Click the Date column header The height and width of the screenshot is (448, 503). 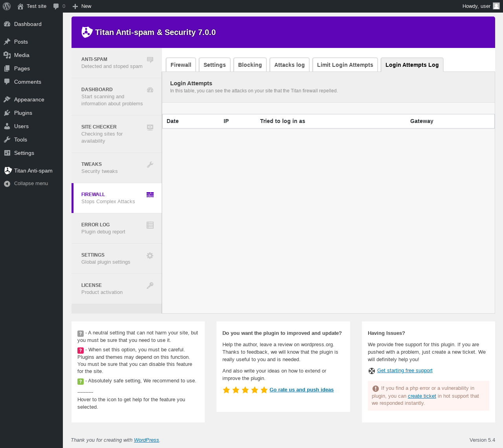[x=173, y=121]
